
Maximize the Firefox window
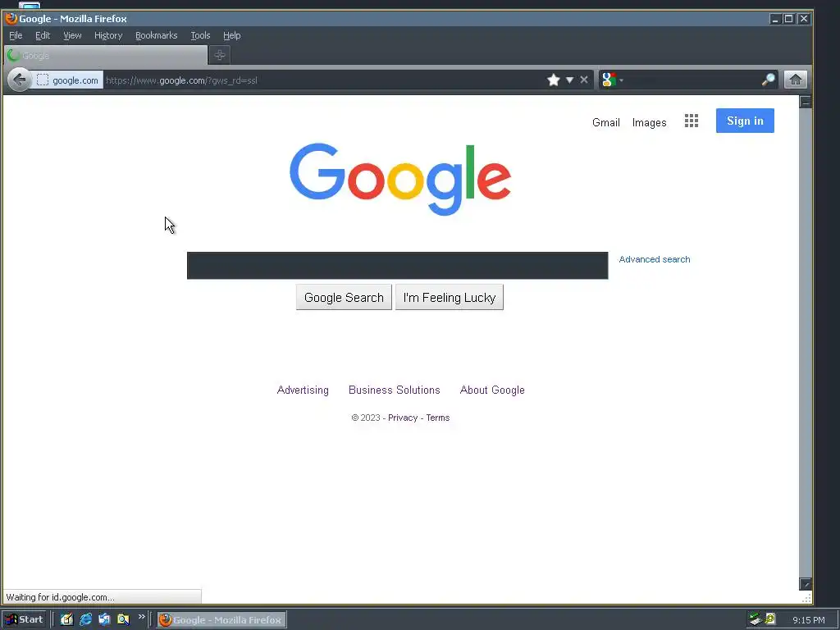[788, 19]
